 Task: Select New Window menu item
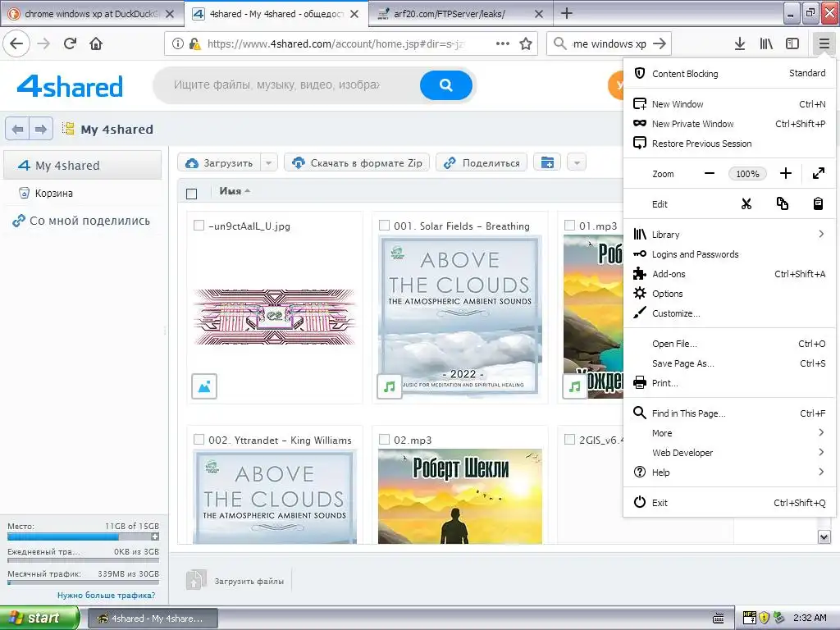729,104
